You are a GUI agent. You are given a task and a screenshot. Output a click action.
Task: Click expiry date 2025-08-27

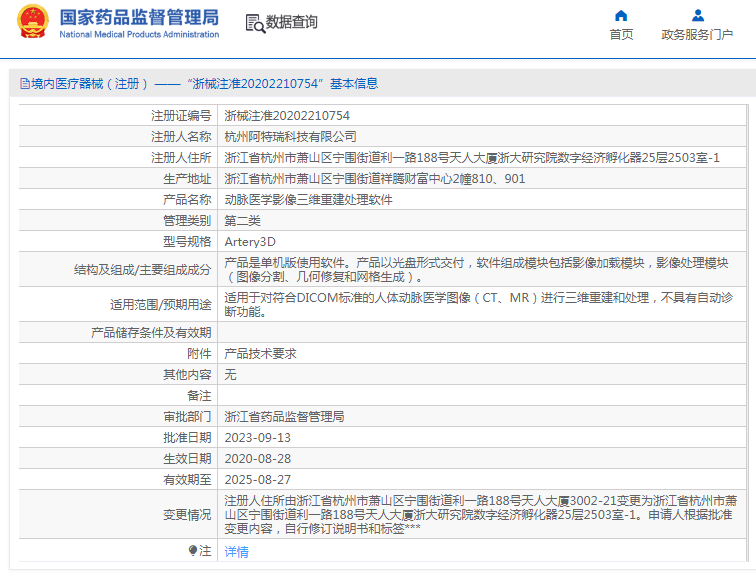pos(257,480)
